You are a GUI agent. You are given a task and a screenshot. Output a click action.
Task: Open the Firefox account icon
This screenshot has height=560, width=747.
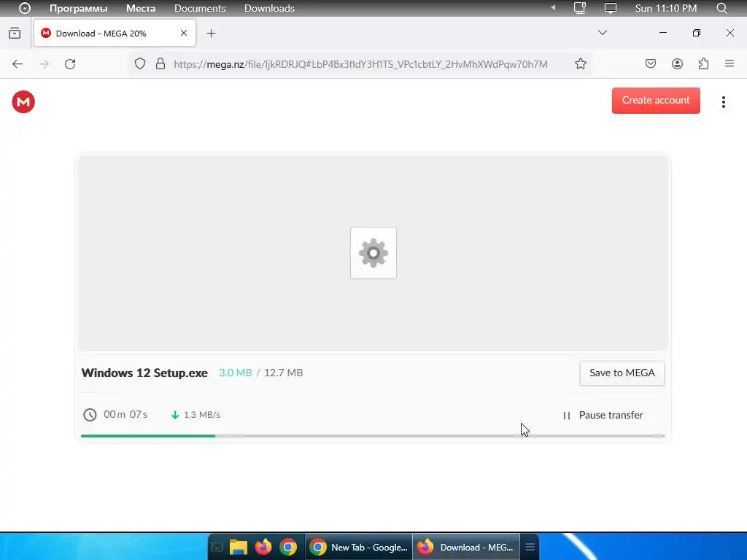click(677, 64)
